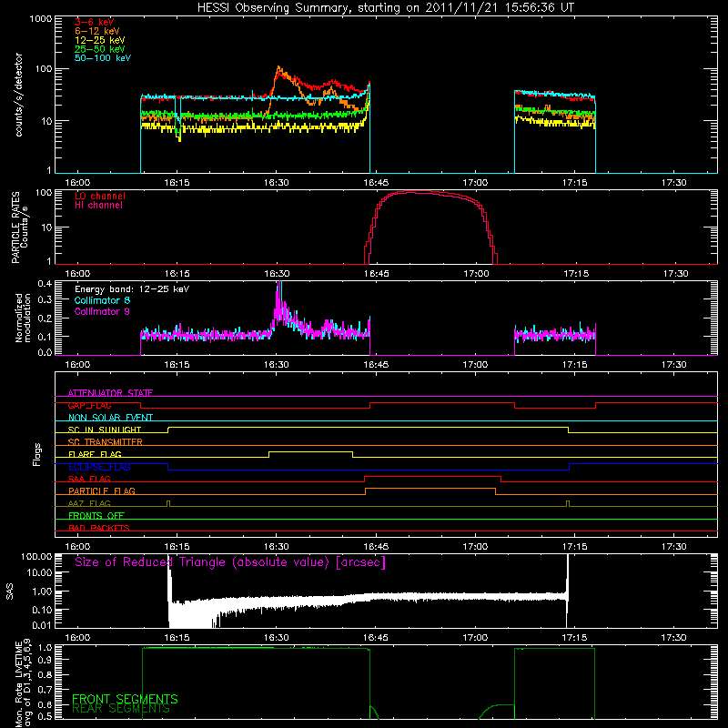Select the 3-6 keV legend label

(95, 22)
